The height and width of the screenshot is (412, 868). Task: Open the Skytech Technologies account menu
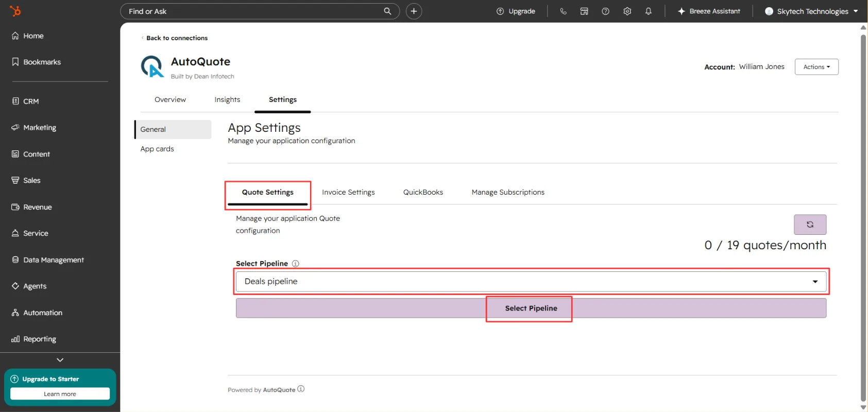[x=811, y=11]
